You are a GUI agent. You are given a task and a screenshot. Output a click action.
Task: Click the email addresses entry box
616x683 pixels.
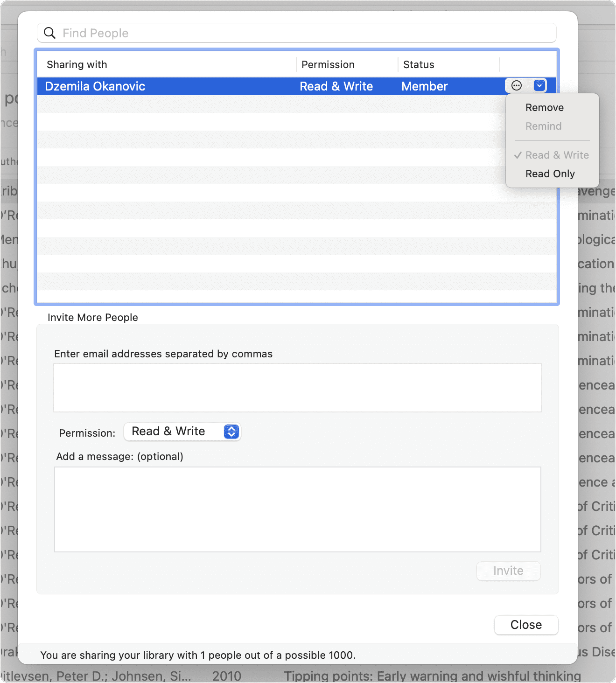(x=297, y=388)
